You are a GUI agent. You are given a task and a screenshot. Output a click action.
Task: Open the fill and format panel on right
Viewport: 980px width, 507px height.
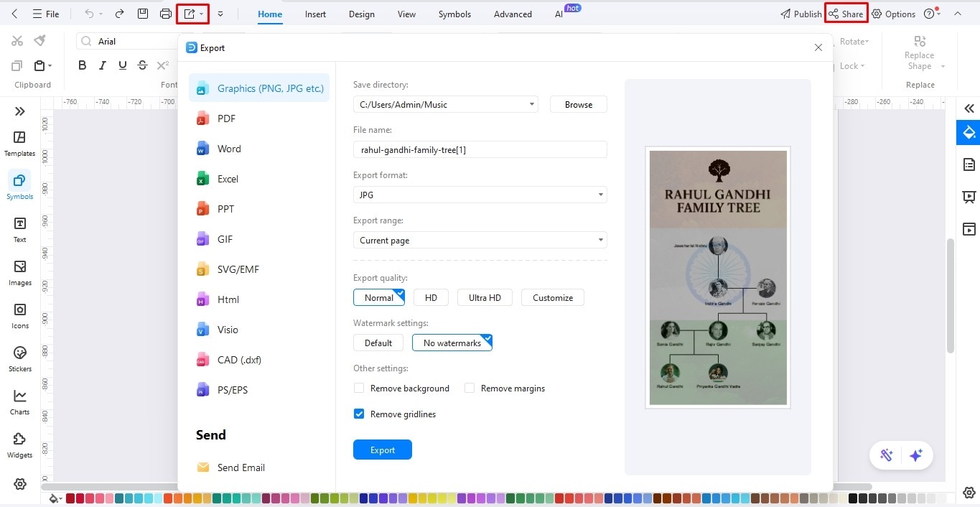tap(969, 132)
